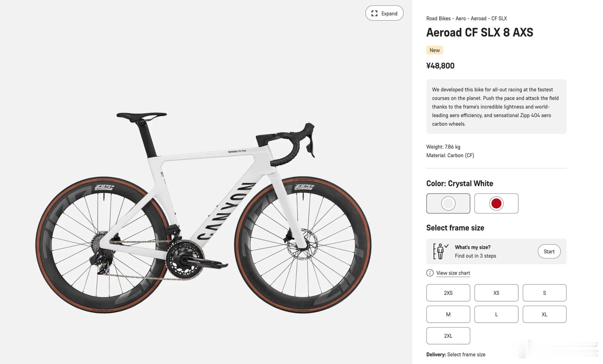Open the Aeroad breadcrumb link
The height and width of the screenshot is (364, 603).
(478, 18)
